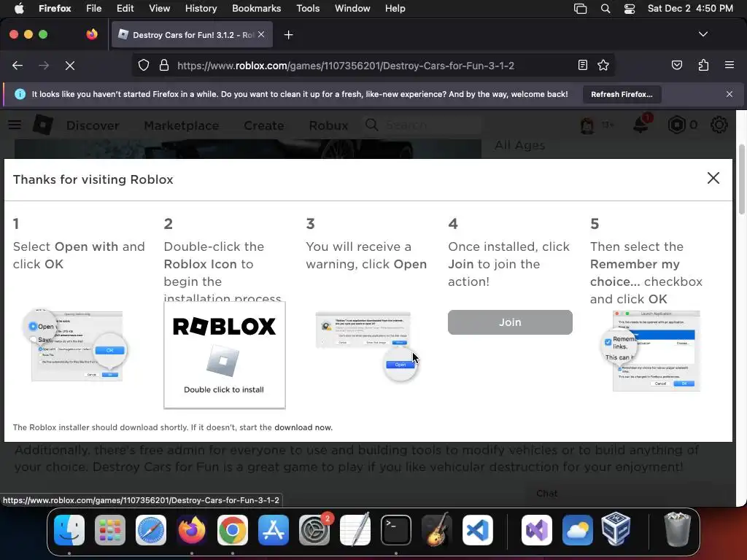Click the page vertical scrollbar

click(741, 180)
